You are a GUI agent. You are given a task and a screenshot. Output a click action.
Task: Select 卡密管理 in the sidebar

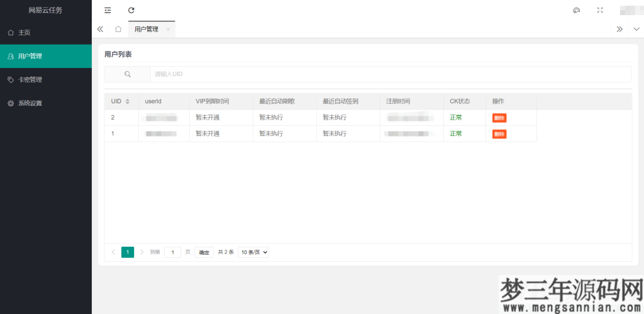[x=30, y=80]
